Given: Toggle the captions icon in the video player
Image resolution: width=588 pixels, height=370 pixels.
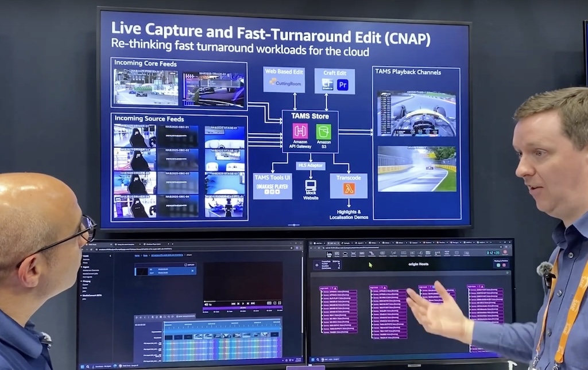Looking at the screenshot, I should [269, 303].
